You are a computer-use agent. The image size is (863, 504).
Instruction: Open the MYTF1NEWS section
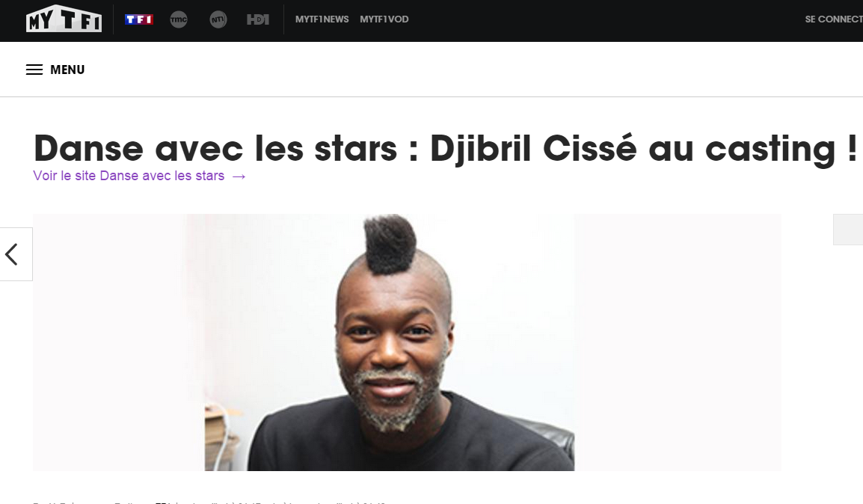[322, 19]
